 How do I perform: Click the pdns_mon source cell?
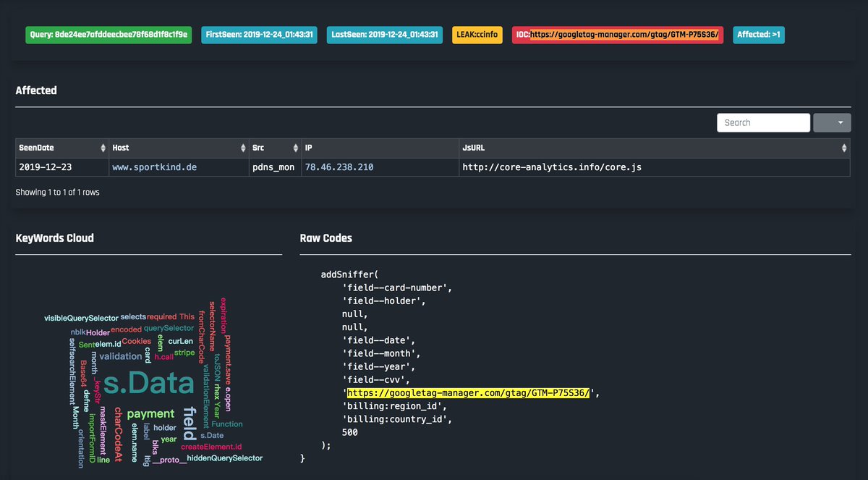pyautogui.click(x=274, y=167)
